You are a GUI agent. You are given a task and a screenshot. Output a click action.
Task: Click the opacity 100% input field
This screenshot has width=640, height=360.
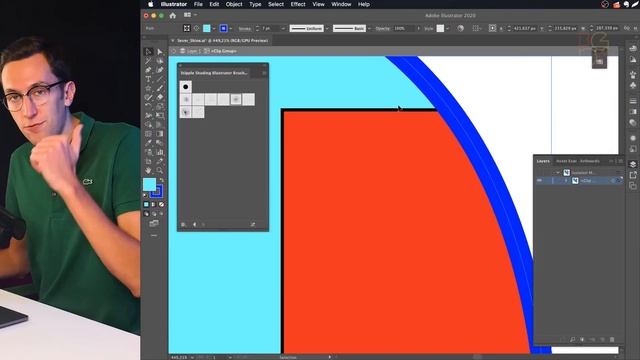[x=403, y=29]
